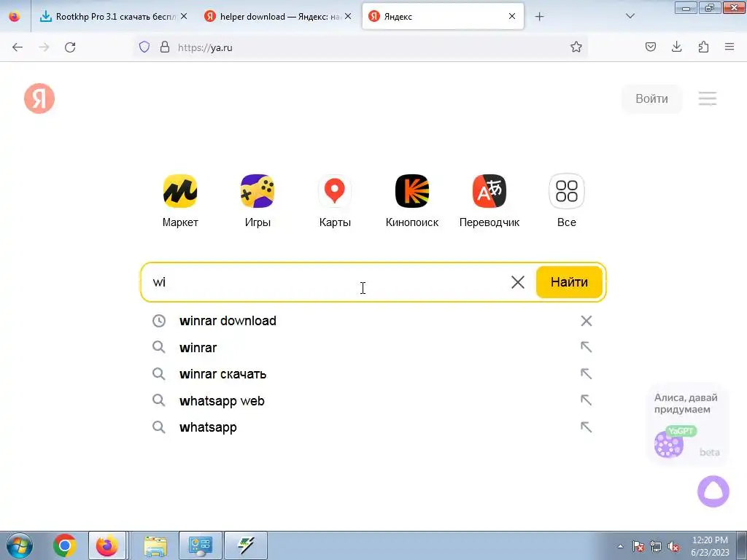Open Firefox application menu
The height and width of the screenshot is (560, 747).
[729, 47]
